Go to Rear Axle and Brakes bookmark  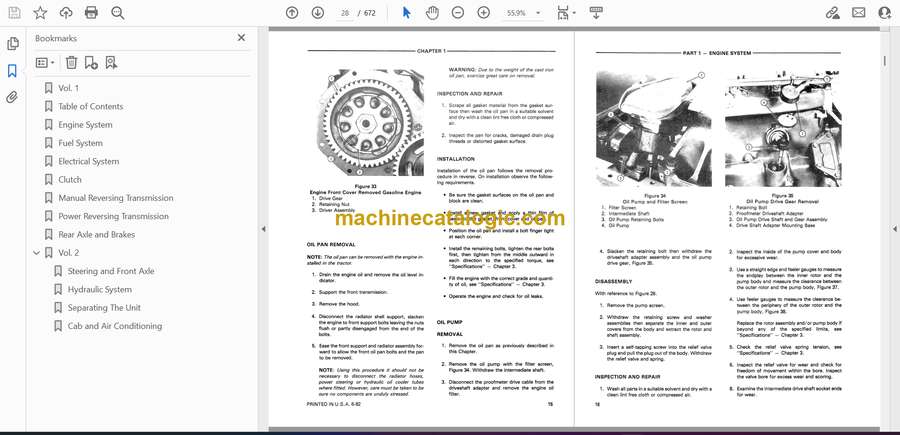97,235
